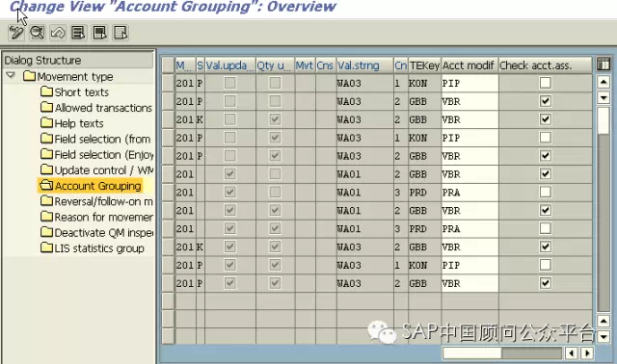Click the Qty u.. column header
617x364 pixels.
275,65
